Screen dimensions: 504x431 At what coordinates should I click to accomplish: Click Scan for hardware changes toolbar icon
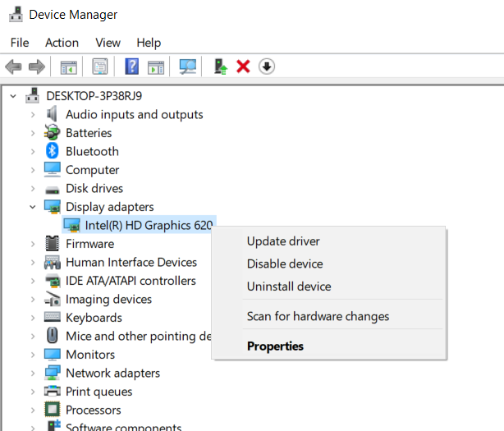188,66
